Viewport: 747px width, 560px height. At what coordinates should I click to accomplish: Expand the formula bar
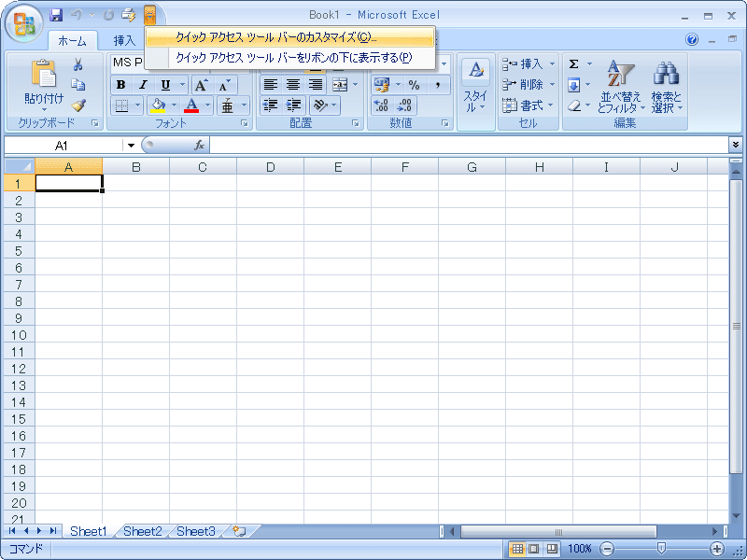(x=736, y=145)
